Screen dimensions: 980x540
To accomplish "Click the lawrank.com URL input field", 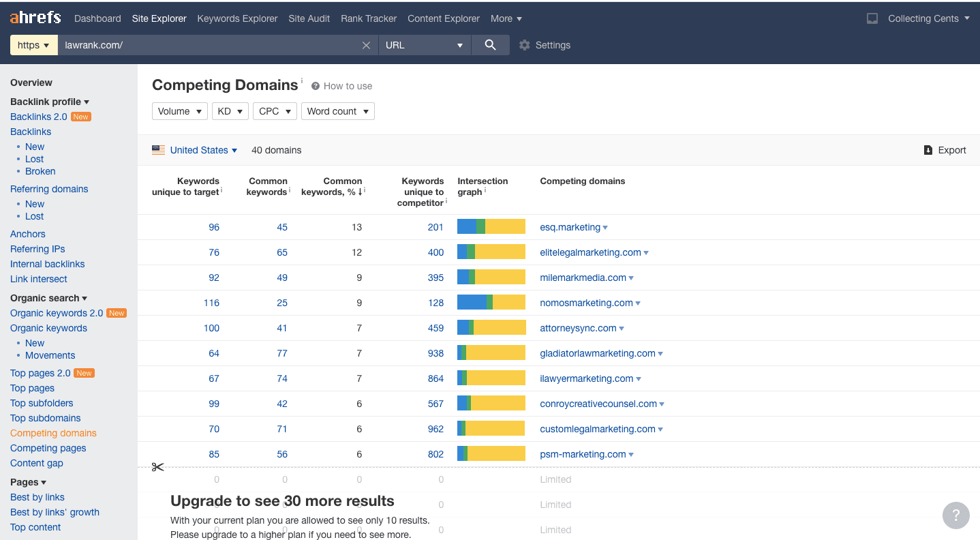I will pos(208,45).
